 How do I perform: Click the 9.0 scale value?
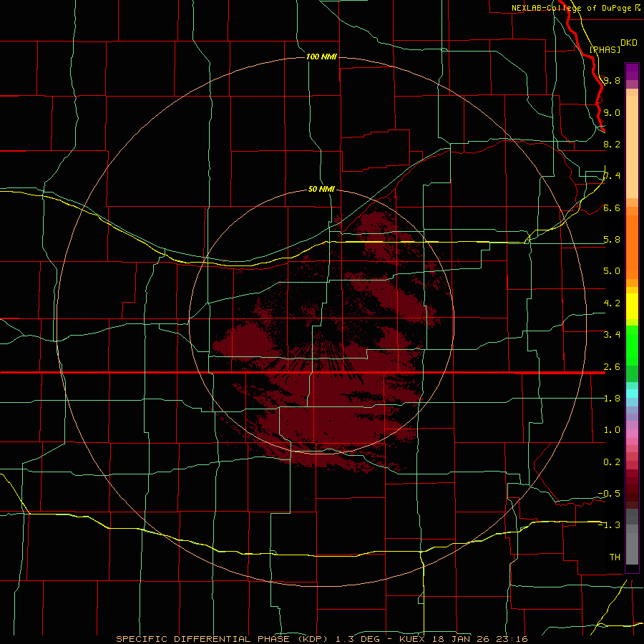pos(612,112)
